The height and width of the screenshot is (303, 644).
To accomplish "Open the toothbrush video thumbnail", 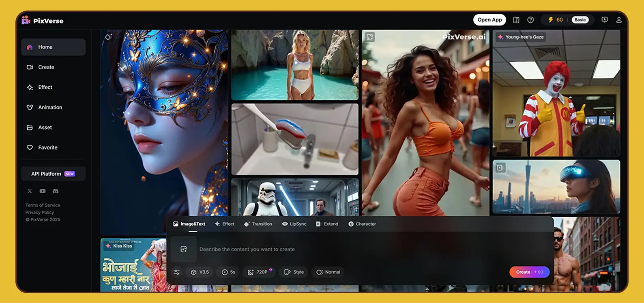I will (295, 139).
